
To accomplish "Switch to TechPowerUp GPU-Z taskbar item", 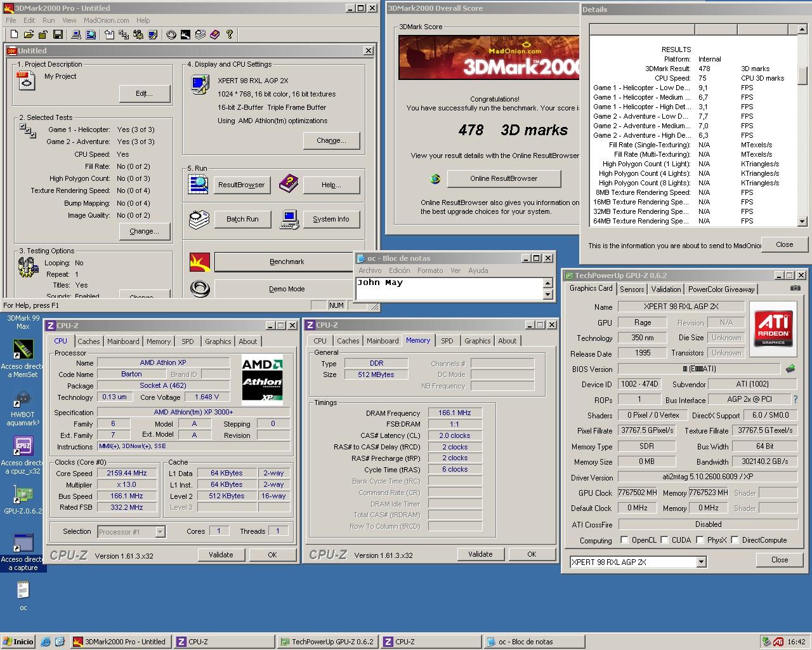I will pyautogui.click(x=327, y=642).
